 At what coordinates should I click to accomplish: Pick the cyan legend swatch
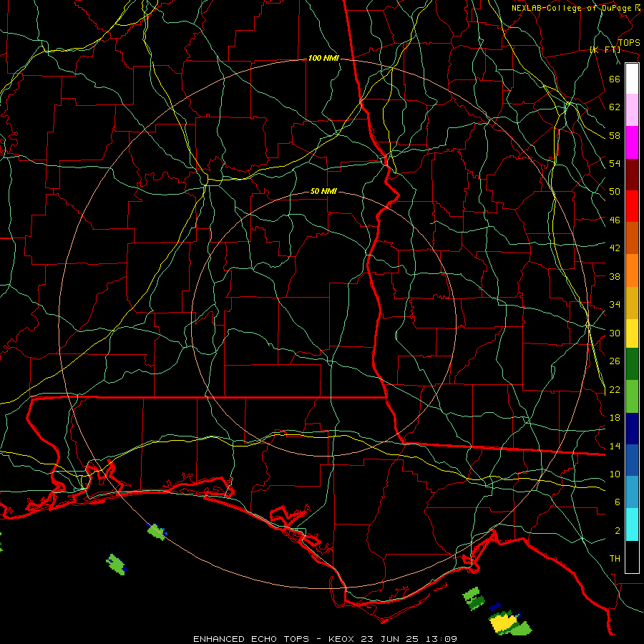(x=632, y=525)
